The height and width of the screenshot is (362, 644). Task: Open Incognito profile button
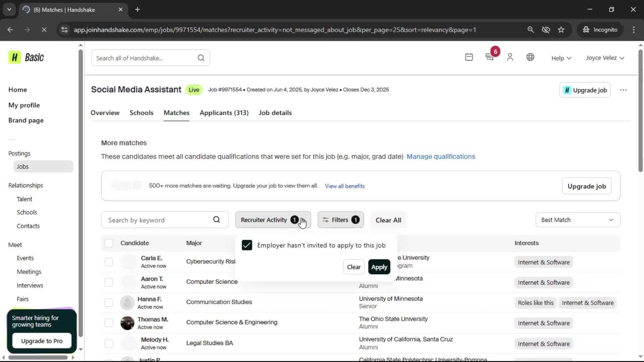coord(600,30)
